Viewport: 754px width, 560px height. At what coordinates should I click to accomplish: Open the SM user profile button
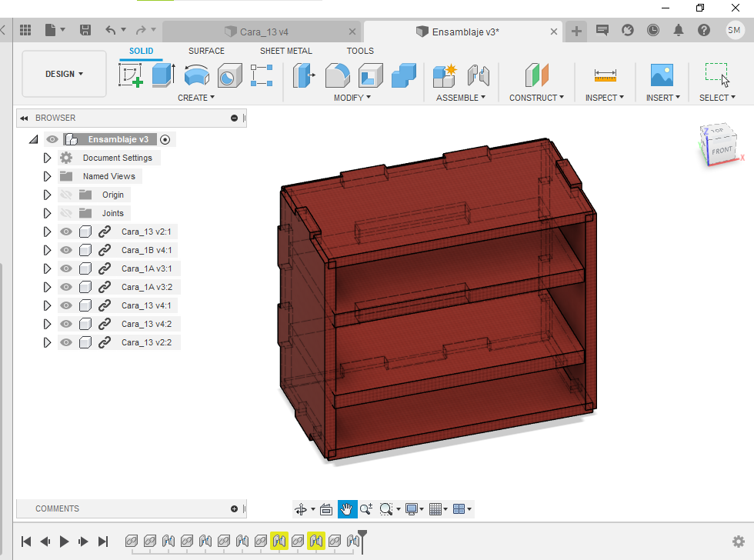tap(734, 30)
